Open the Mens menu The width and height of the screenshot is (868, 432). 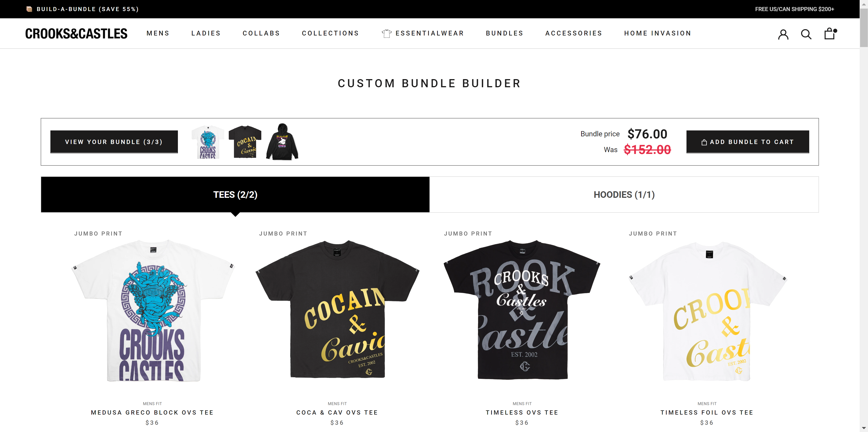coord(158,33)
